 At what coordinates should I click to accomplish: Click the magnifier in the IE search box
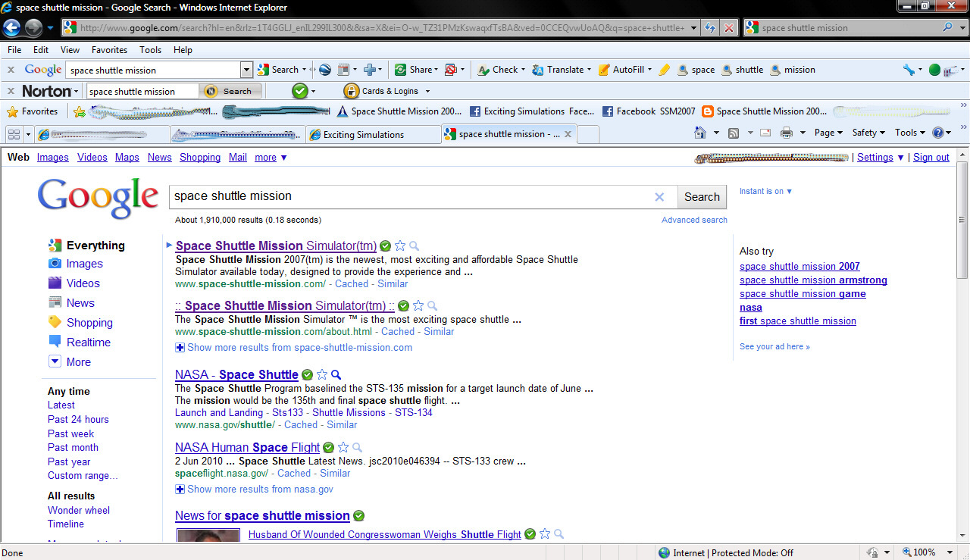point(948,27)
